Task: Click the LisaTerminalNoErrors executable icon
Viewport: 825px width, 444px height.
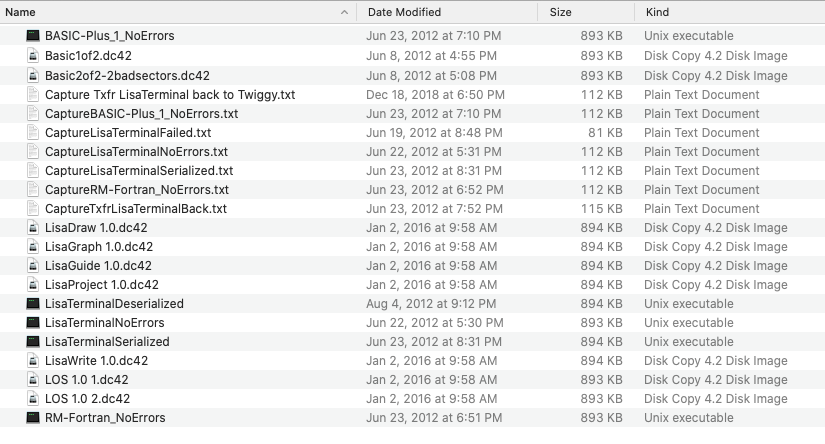Action: 33,322
